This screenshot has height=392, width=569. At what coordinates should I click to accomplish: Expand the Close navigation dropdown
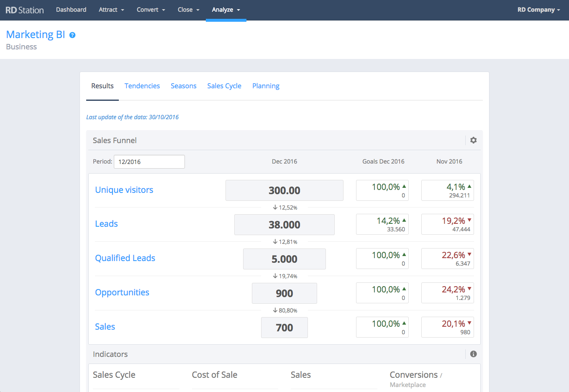coord(188,10)
